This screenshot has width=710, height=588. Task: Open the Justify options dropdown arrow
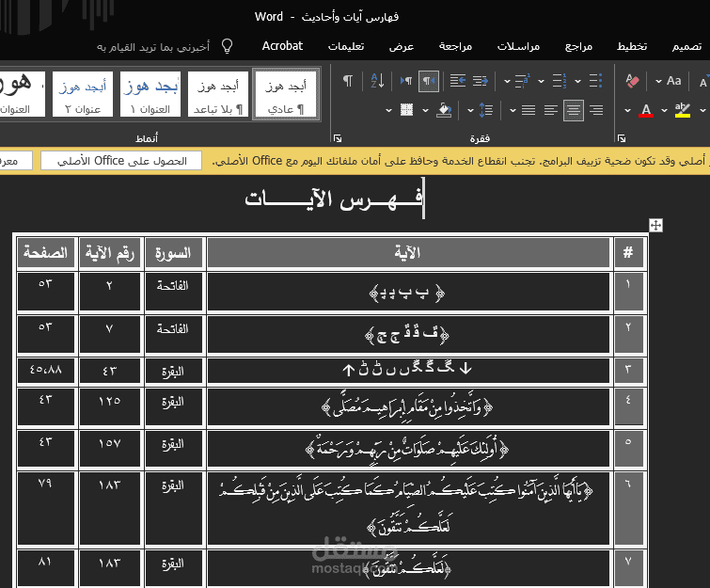pyautogui.click(x=513, y=110)
